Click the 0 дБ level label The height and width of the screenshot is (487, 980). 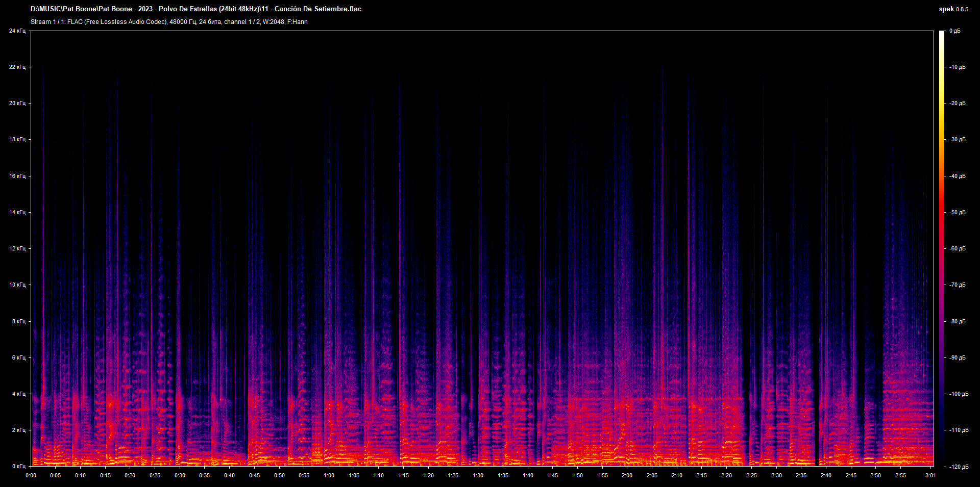[x=954, y=31]
